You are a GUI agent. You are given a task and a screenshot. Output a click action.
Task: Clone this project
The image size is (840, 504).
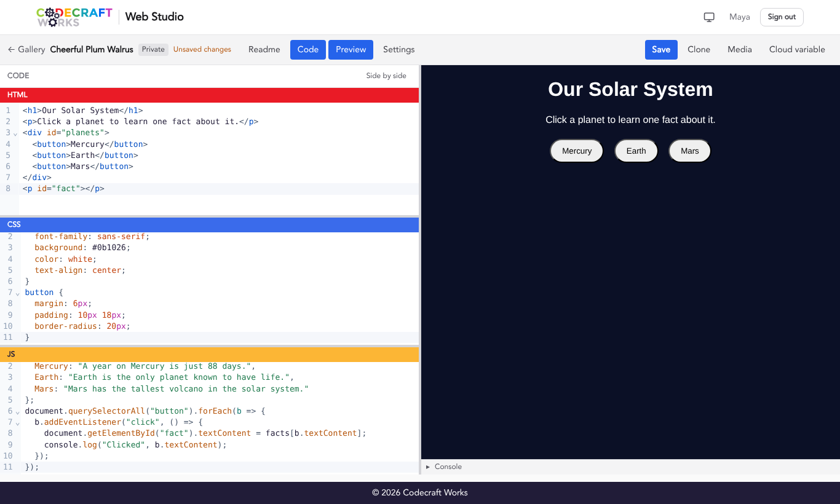click(x=699, y=50)
